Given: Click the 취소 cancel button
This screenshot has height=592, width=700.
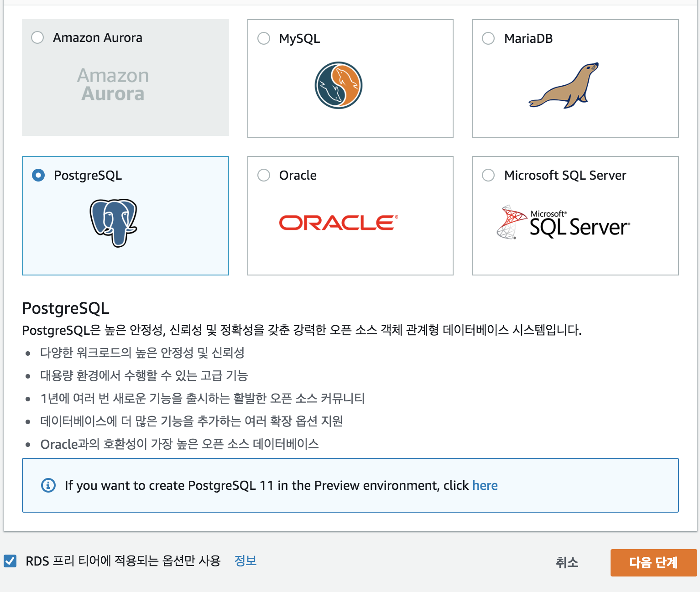Looking at the screenshot, I should [567, 562].
